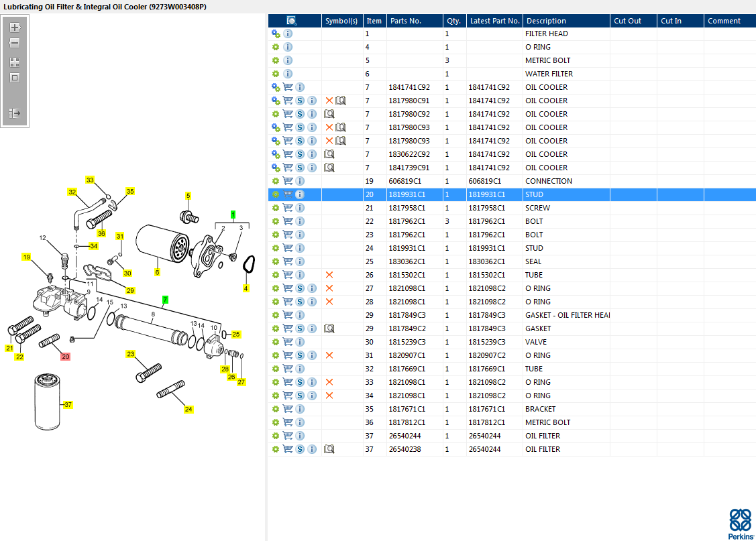Click the BRACKET description cell

click(541, 409)
